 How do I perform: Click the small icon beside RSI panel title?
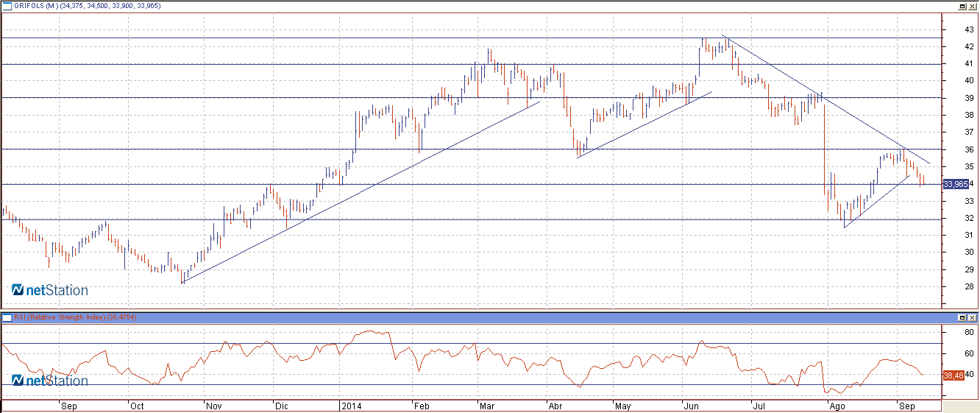(x=7, y=317)
